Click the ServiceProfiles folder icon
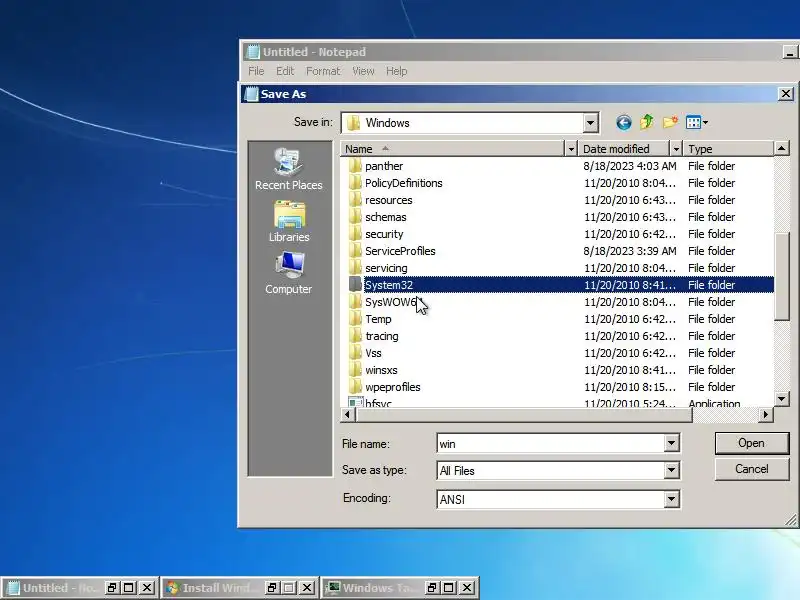 coord(355,251)
